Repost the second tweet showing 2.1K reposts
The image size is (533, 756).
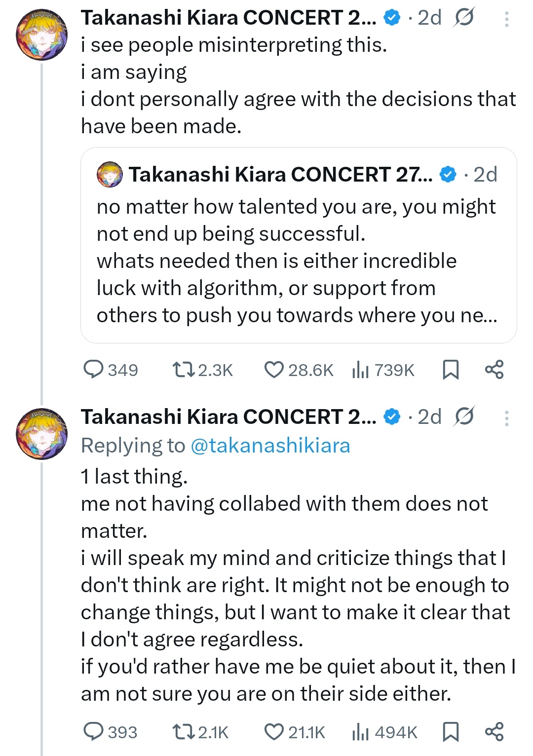(x=183, y=732)
